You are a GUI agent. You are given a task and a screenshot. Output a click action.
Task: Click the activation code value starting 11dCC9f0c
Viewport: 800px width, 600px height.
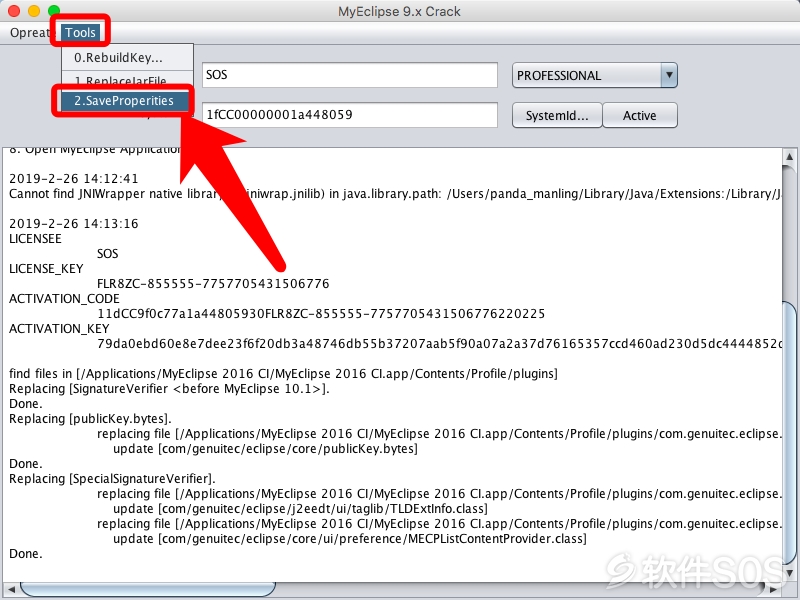pos(321,314)
